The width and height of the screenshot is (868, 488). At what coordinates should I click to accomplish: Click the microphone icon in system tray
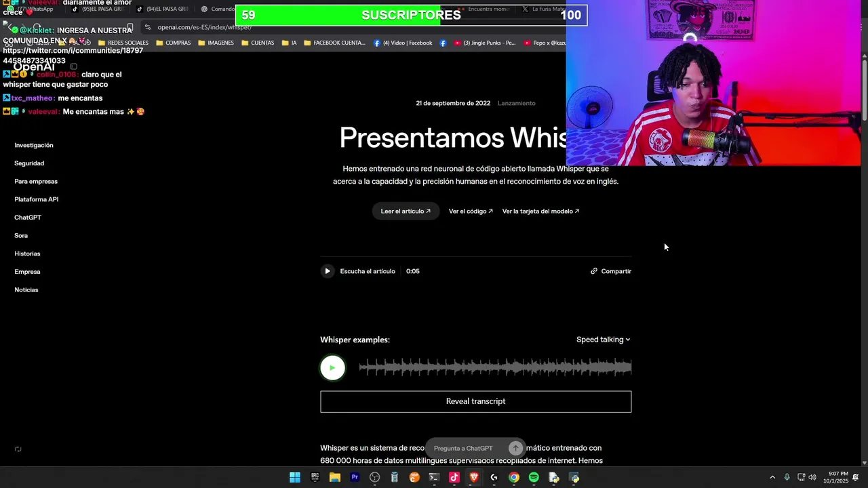pyautogui.click(x=787, y=478)
